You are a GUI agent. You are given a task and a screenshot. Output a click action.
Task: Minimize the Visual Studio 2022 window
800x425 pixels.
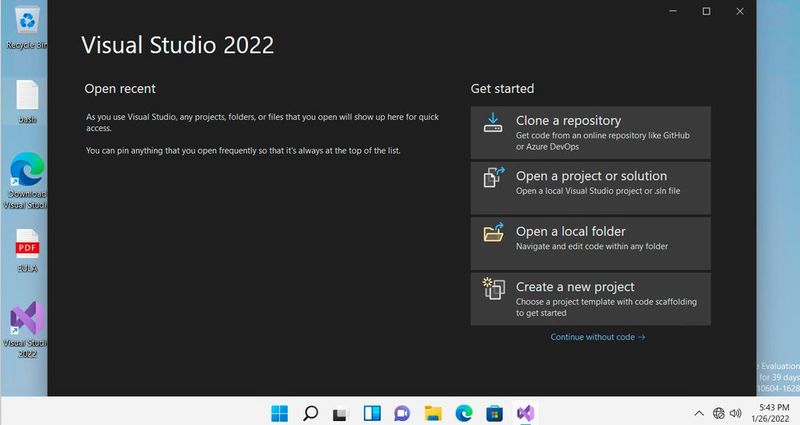pos(673,11)
